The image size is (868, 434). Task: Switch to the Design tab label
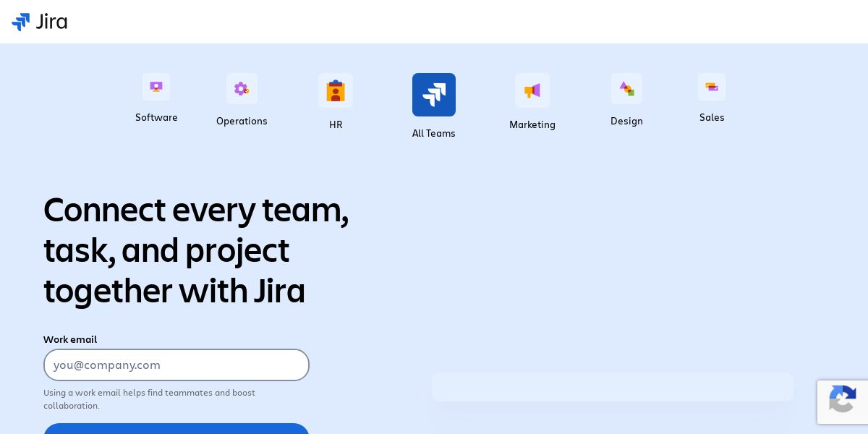pyautogui.click(x=626, y=121)
